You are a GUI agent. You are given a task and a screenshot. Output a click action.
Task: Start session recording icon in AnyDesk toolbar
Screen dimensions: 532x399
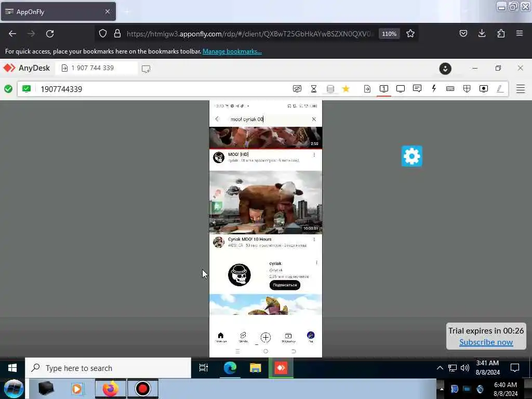tap(484, 89)
